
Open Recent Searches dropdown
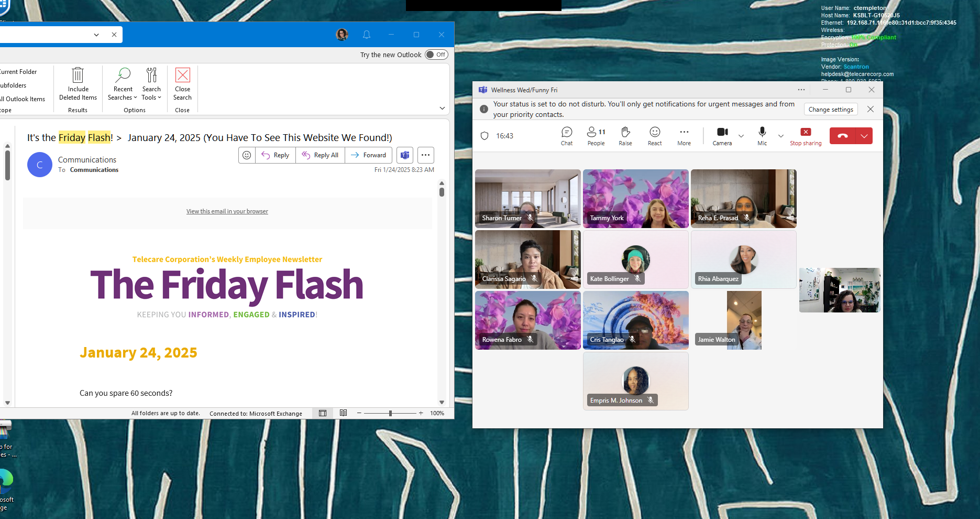tap(123, 84)
